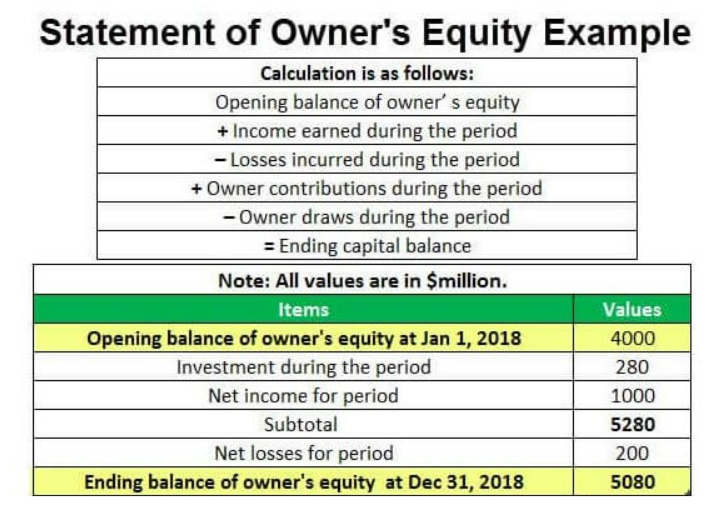Click the '– Owner draws during the period' row

tap(367, 217)
